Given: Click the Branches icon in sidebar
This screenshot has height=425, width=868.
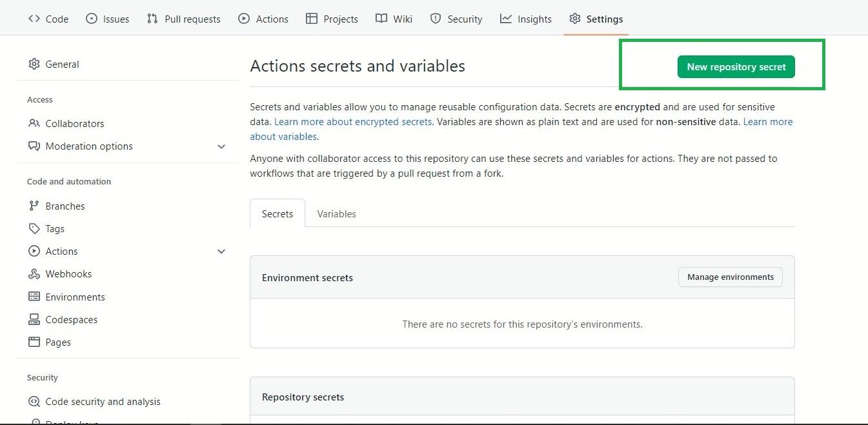Looking at the screenshot, I should tap(34, 206).
